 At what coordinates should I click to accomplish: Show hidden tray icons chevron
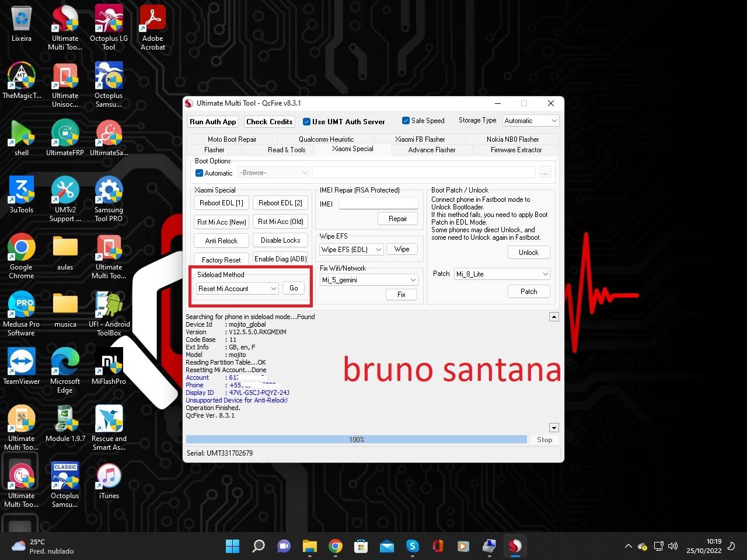tap(628, 547)
